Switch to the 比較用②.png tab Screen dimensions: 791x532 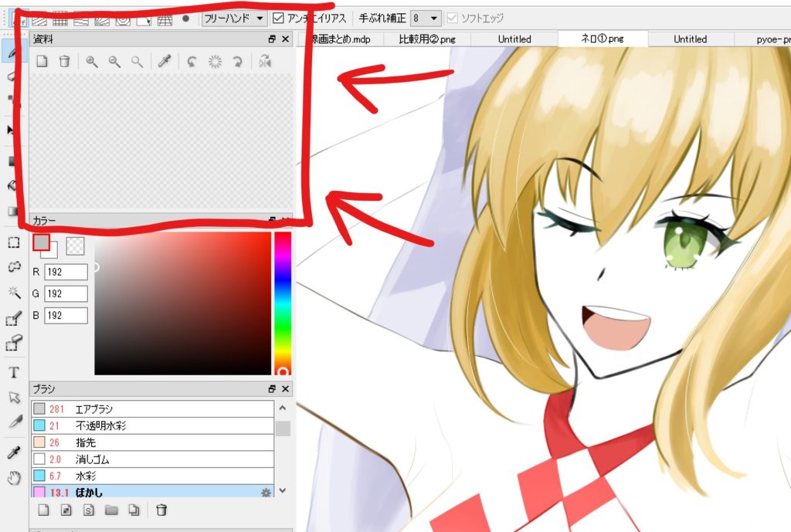pyautogui.click(x=428, y=39)
